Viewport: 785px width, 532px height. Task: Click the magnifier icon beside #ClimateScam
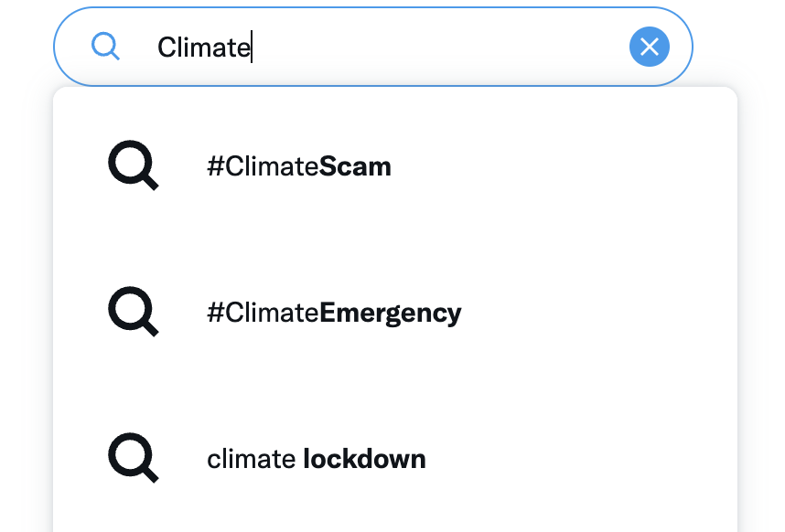pos(134,165)
